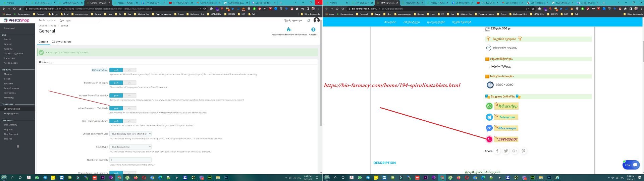The width and height of the screenshot is (644, 181).
Task: Open the Способ округления цен dropdown
Action: pos(130,134)
